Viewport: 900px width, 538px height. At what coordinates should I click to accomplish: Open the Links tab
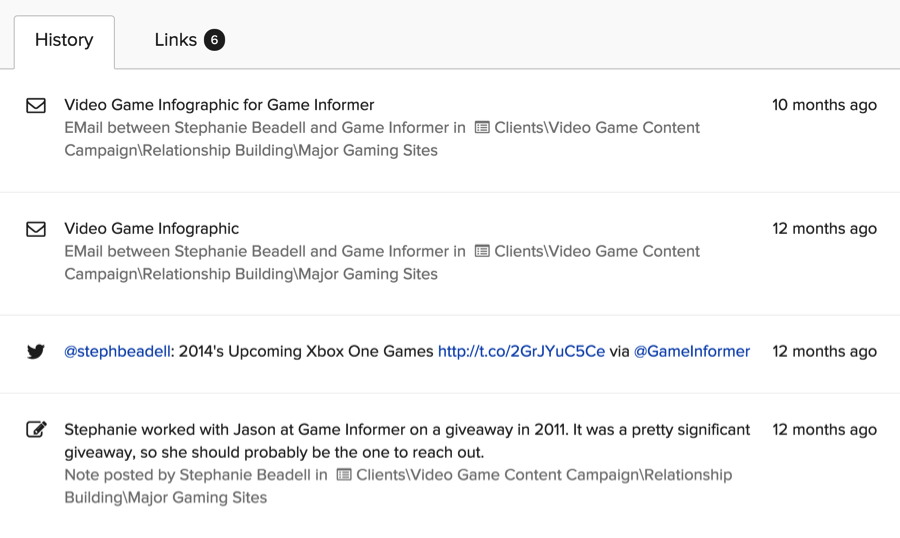click(175, 41)
